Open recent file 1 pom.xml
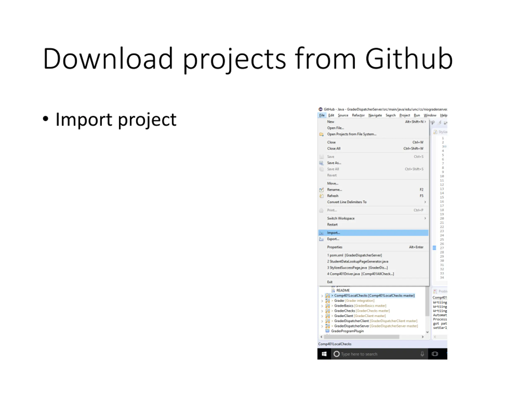The width and height of the screenshot is (532, 399). pos(373,255)
